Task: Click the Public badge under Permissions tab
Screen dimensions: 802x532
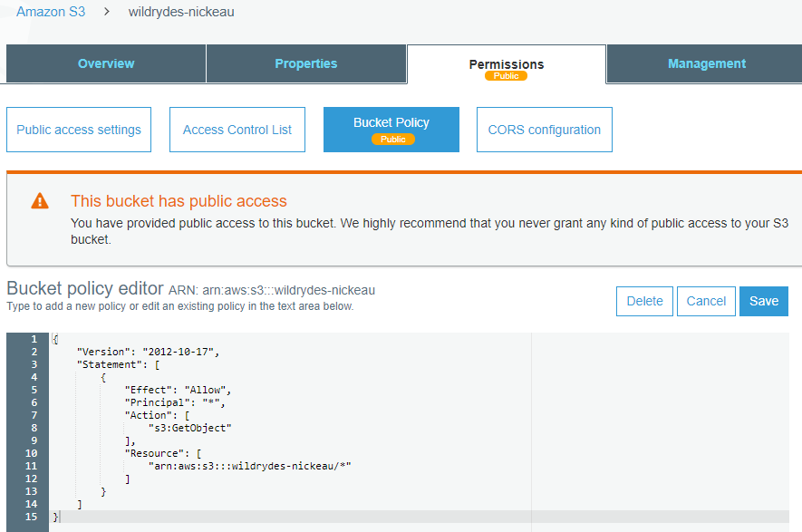Action: (x=506, y=76)
